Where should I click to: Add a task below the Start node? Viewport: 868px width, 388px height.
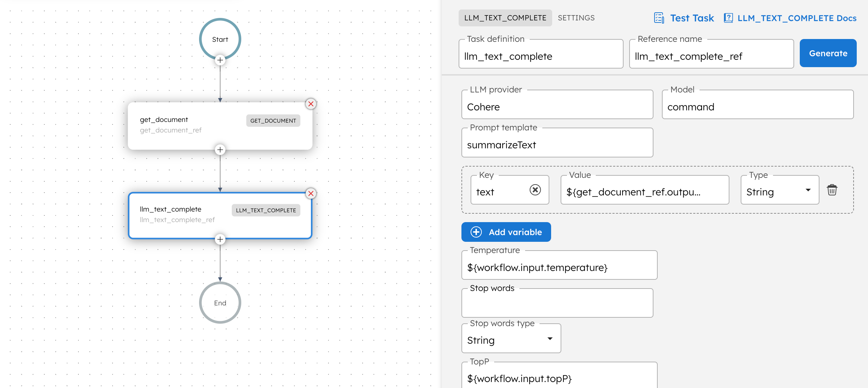pos(220,60)
